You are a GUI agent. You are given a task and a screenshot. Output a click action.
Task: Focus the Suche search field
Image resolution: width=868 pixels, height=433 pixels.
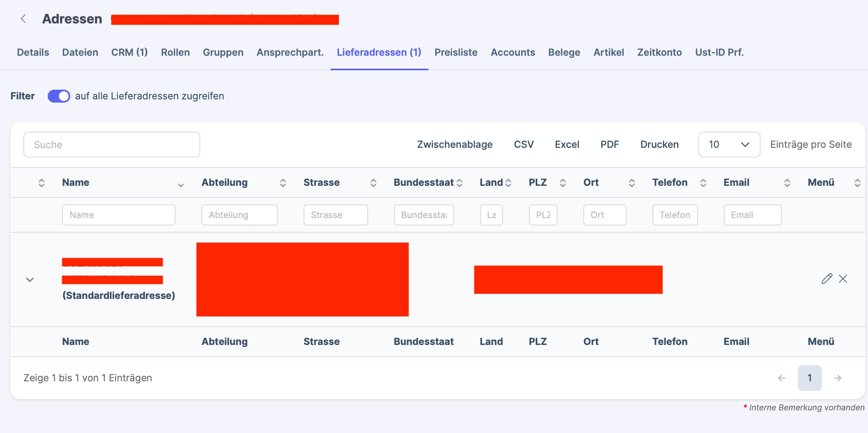(112, 145)
